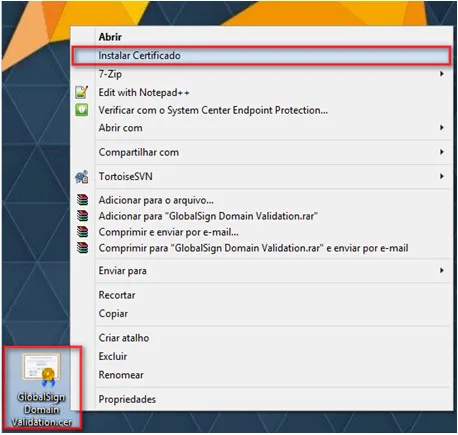The width and height of the screenshot is (458, 435).
Task: Choose Adicionar para o arquivo...
Action: coord(262,200)
